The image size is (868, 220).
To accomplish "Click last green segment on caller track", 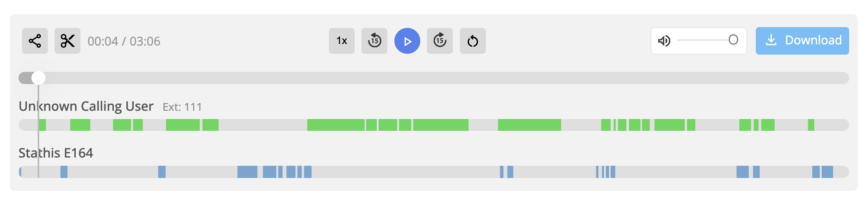I will 811,125.
